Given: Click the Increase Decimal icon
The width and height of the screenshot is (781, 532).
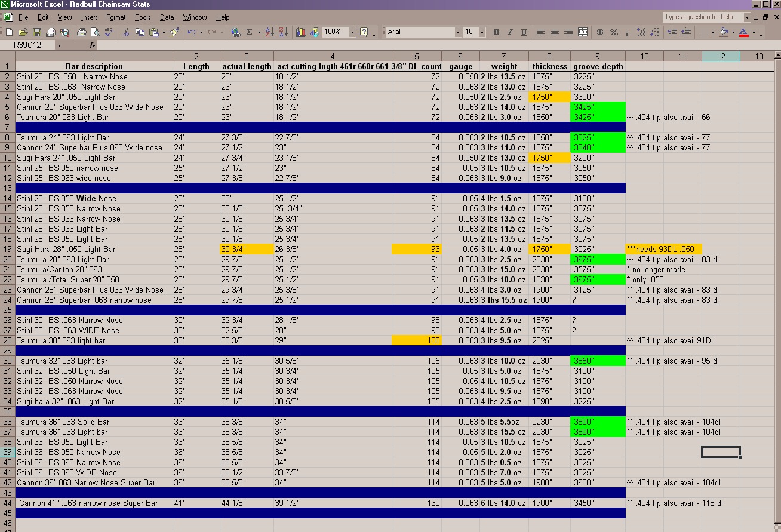Looking at the screenshot, I should tap(641, 32).
